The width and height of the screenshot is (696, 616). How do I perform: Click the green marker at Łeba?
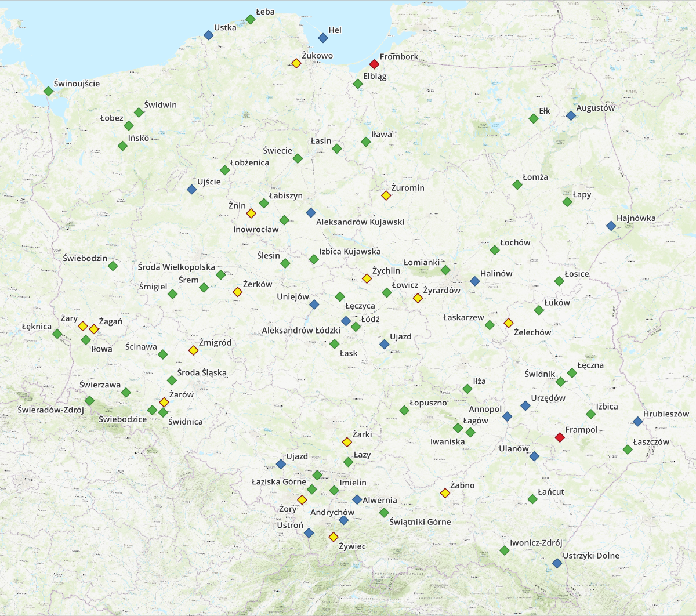(x=251, y=20)
